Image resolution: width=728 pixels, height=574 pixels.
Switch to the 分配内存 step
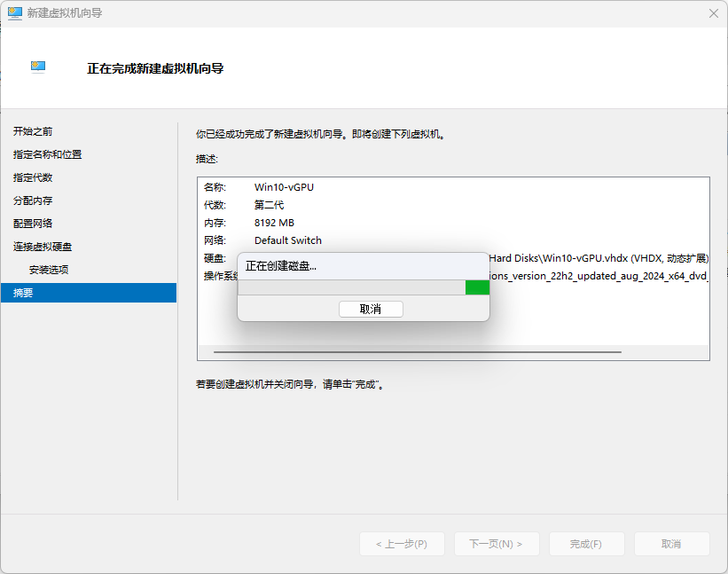(x=33, y=201)
